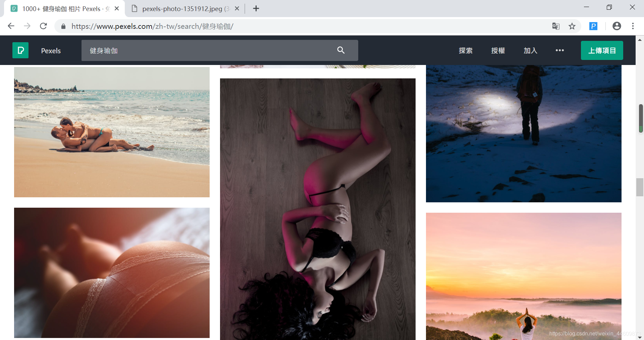Viewport: 644px width, 340px height.
Task: Click the search magnifier icon
Action: pos(341,50)
